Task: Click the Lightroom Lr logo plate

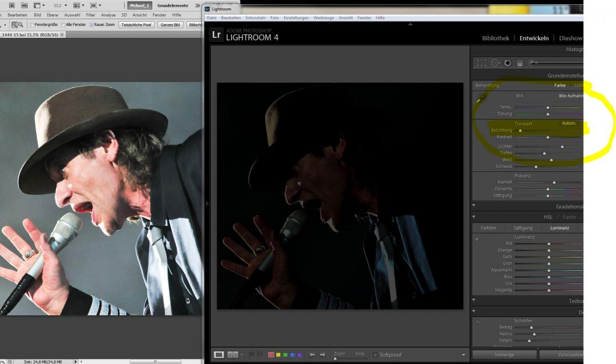Action: point(217,34)
